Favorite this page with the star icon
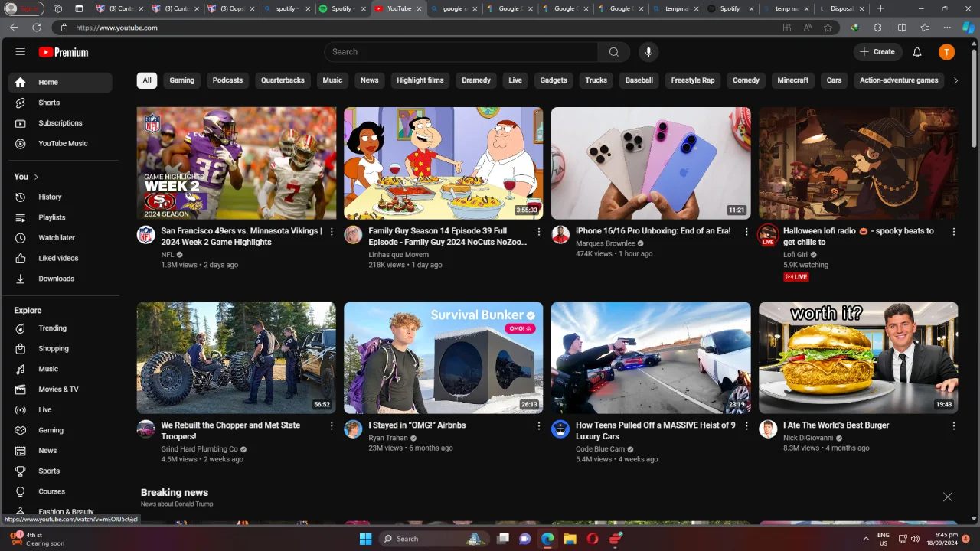Viewport: 980px width, 551px height. (x=828, y=28)
